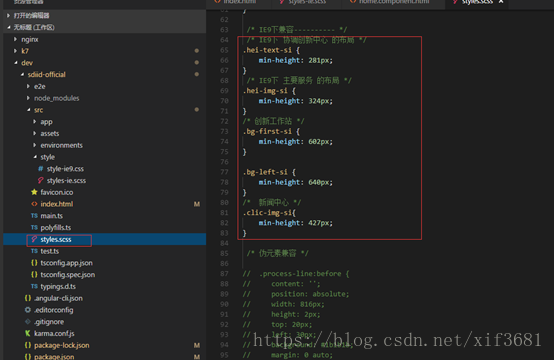The height and width of the screenshot is (360, 554).
Task: Click the change dot on src folder
Action: (197, 110)
